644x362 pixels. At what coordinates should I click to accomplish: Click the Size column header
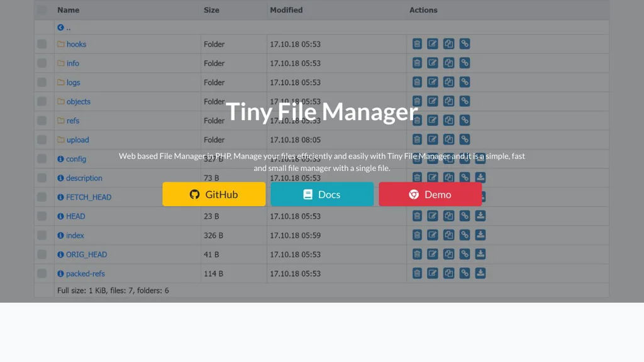point(211,10)
